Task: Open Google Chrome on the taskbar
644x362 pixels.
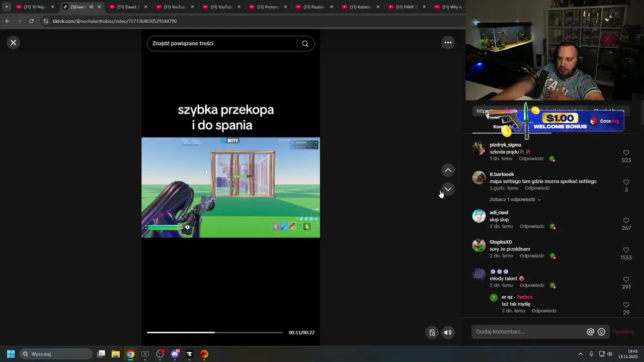Action: (x=130, y=354)
